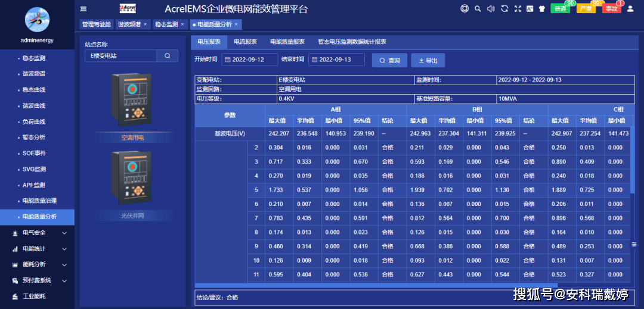This screenshot has width=644, height=309.
Task: Select 电能质量分析 in the sidebar
Action: [x=37, y=217]
